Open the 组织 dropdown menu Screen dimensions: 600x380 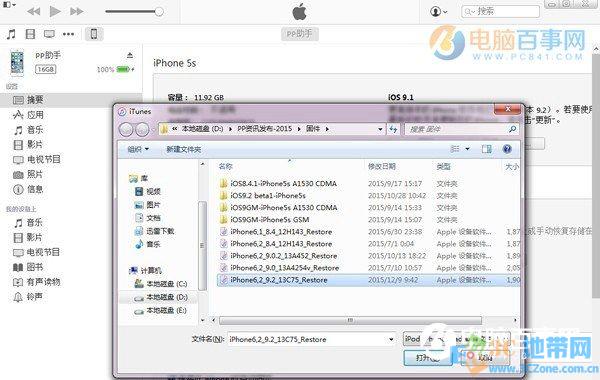click(x=138, y=149)
